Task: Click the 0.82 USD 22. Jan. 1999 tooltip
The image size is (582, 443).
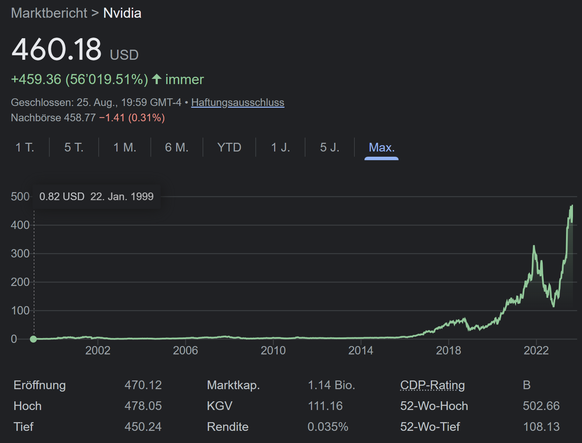Action: pos(96,196)
